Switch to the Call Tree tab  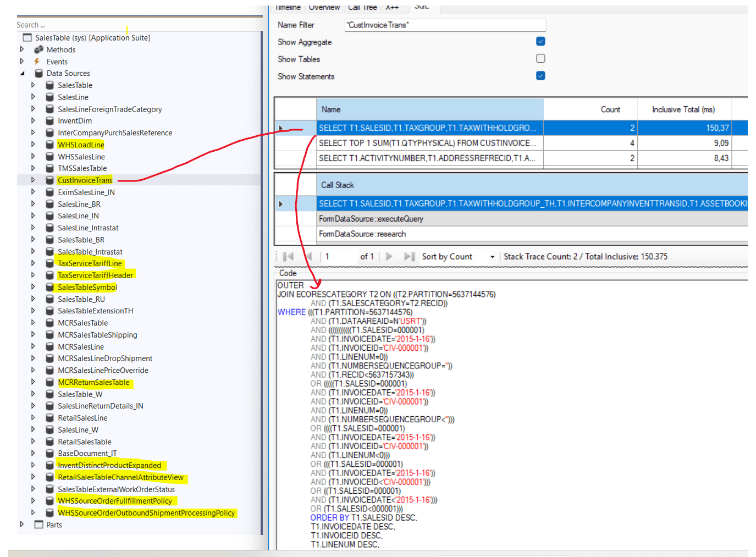point(362,8)
